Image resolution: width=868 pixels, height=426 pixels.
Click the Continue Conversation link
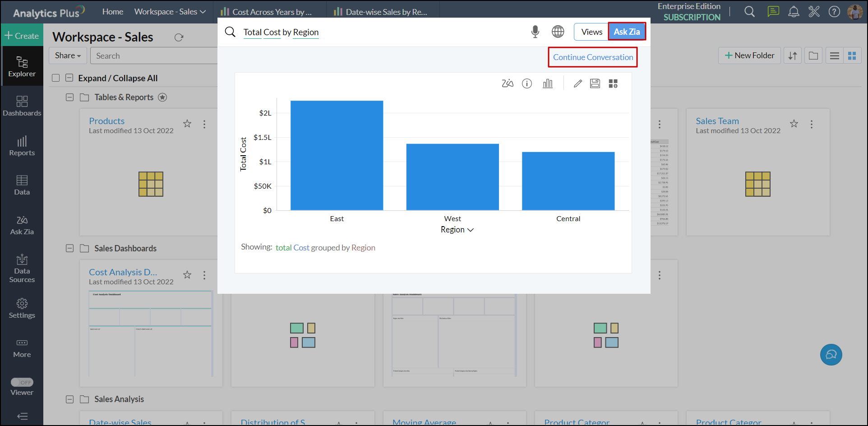[593, 57]
